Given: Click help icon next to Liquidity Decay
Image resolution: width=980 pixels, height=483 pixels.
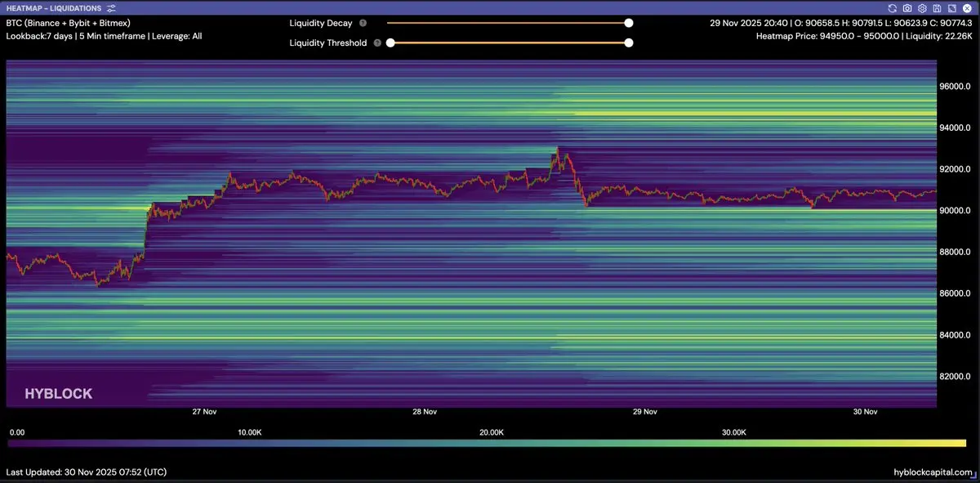Looking at the screenshot, I should [363, 24].
